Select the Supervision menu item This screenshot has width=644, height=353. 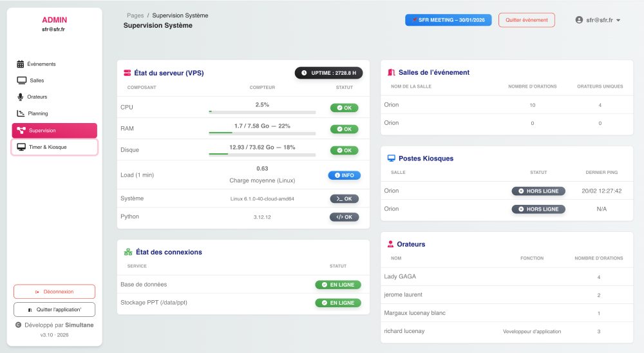click(x=55, y=131)
